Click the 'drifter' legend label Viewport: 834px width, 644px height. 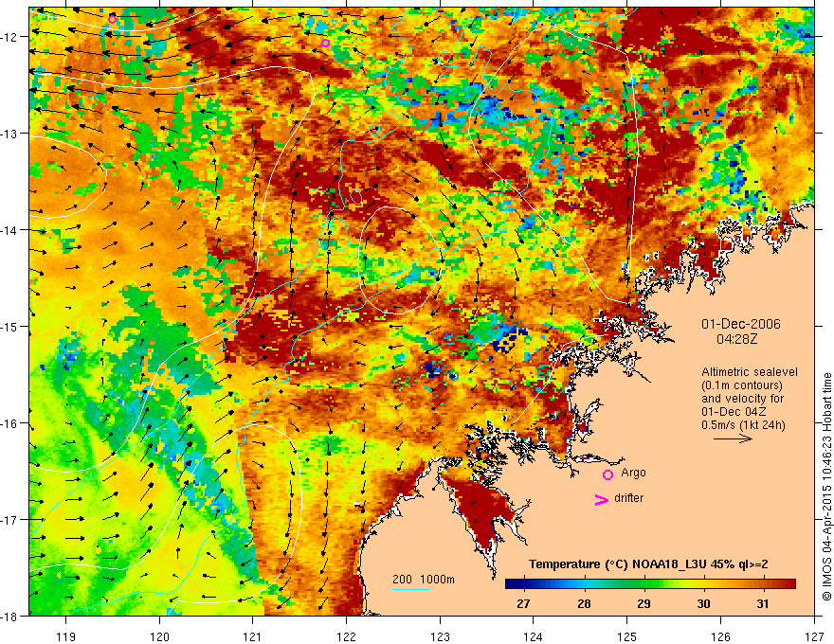[x=628, y=498]
